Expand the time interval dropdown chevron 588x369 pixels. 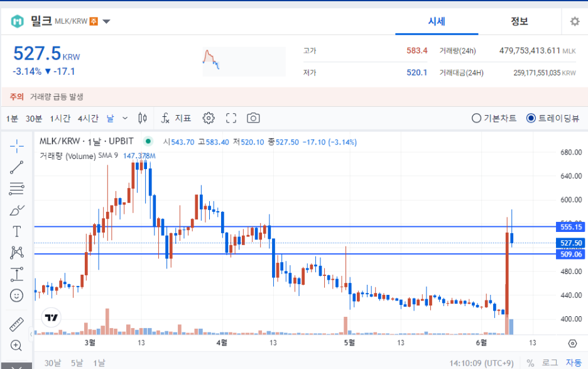pos(125,118)
